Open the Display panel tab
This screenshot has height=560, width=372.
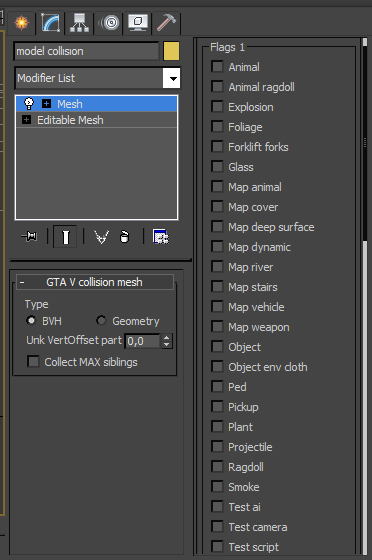click(x=138, y=23)
